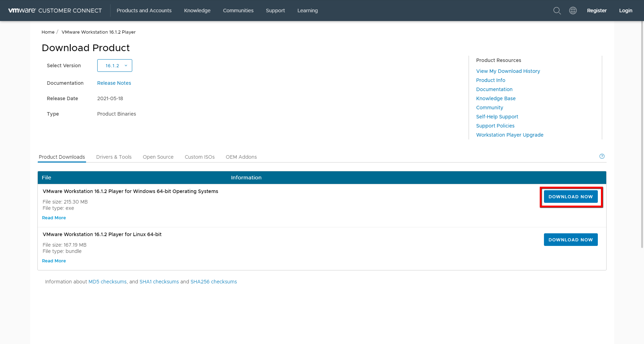This screenshot has width=644, height=344.
Task: Download Now for Linux 64-bit Player
Action: [x=571, y=240]
